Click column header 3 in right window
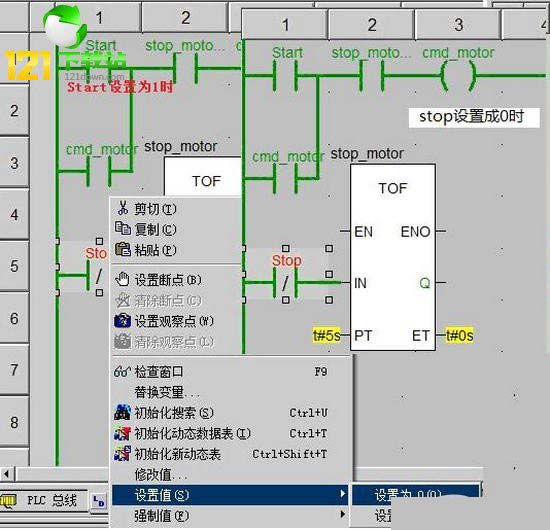Screen dimensions: 550x530 (458, 25)
